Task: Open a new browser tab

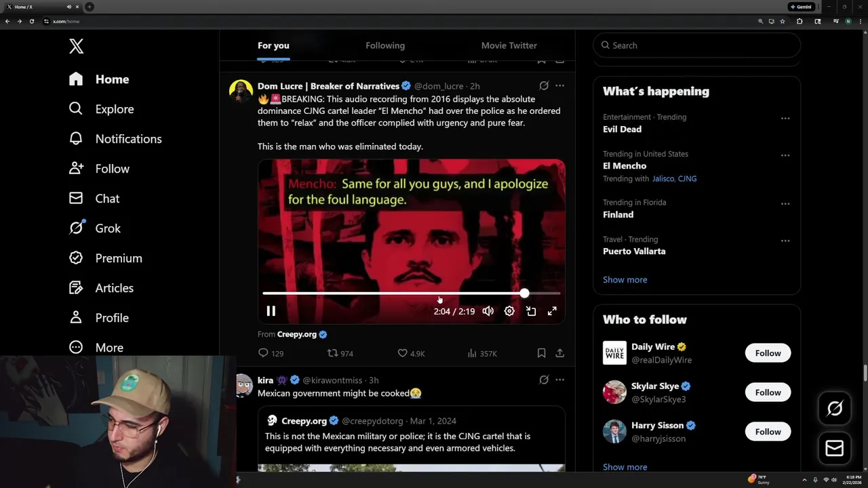Action: (x=89, y=7)
